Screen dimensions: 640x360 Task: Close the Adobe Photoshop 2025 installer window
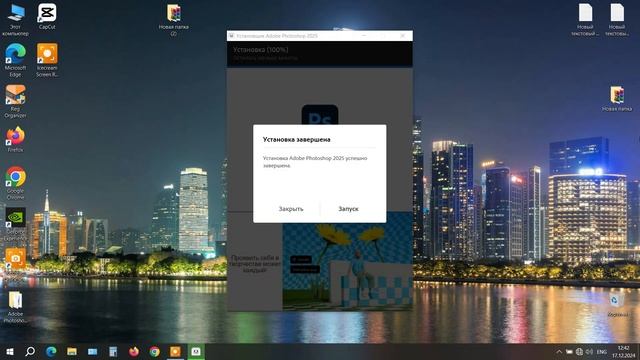tap(402, 36)
